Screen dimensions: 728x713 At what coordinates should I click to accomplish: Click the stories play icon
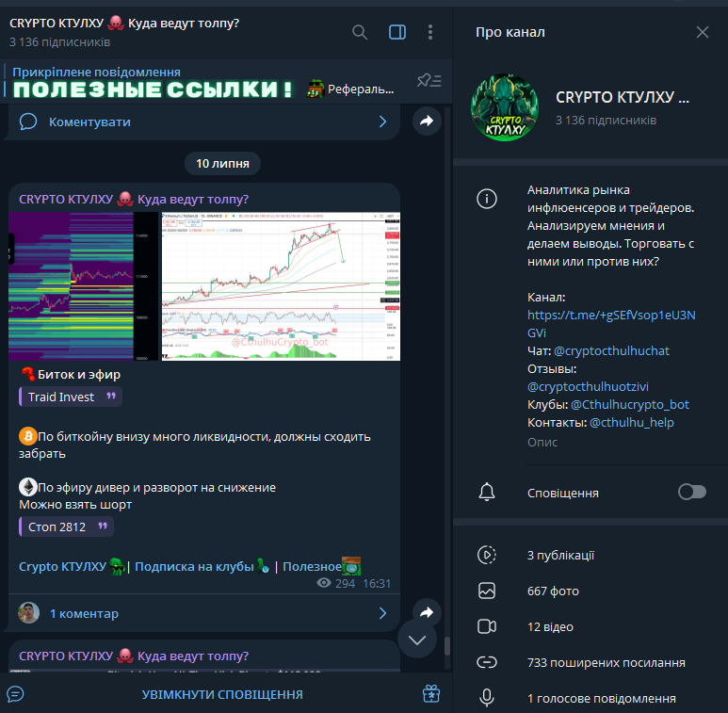pyautogui.click(x=487, y=555)
